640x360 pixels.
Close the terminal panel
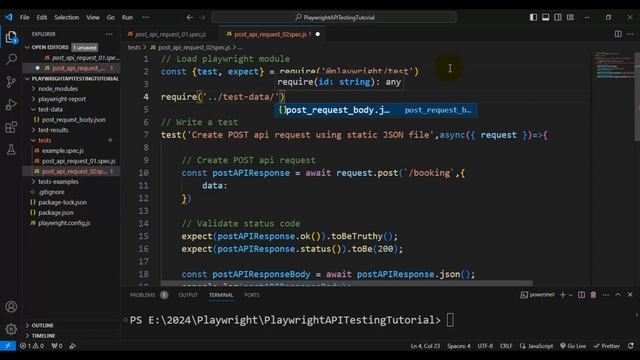(630, 295)
